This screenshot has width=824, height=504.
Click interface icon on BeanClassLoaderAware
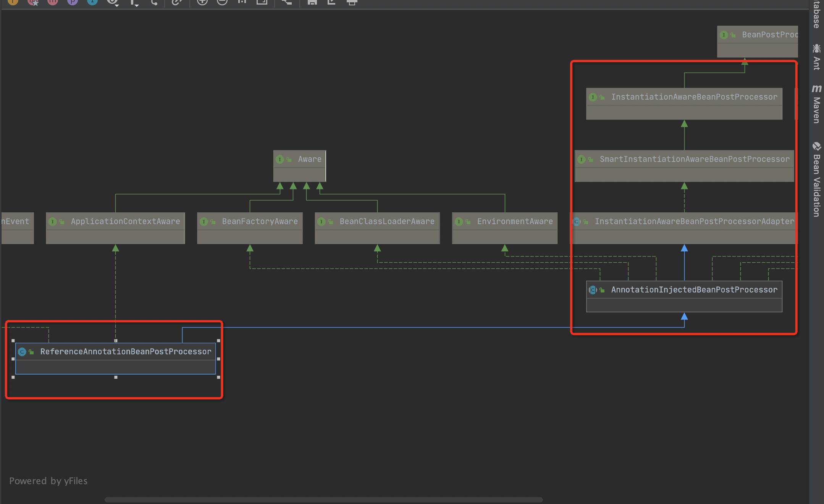tap(322, 221)
